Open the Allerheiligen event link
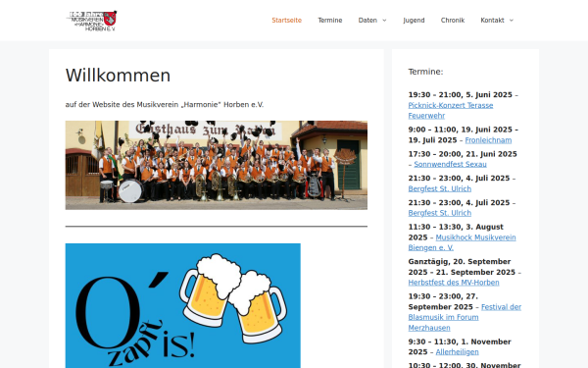This screenshot has height=368, width=588. point(457,352)
